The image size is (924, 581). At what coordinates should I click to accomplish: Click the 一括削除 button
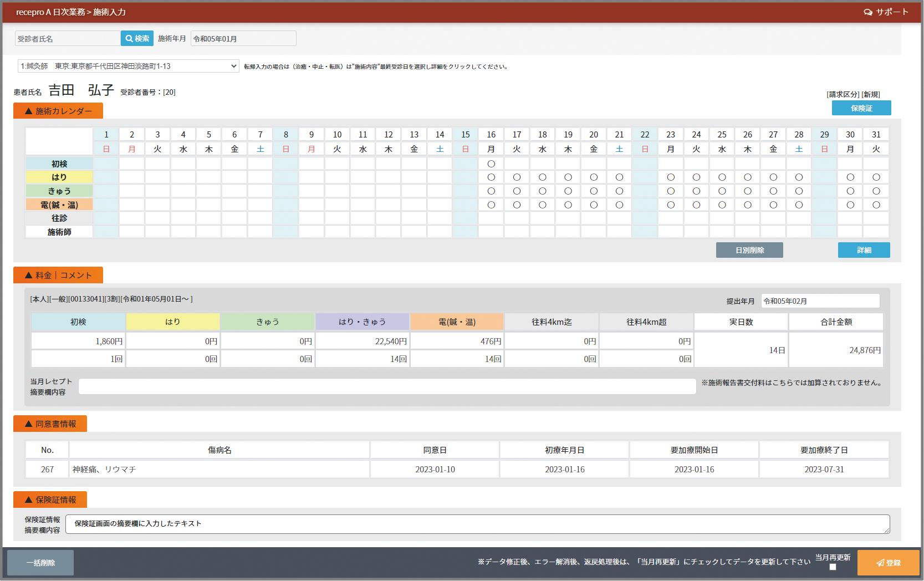click(x=40, y=563)
